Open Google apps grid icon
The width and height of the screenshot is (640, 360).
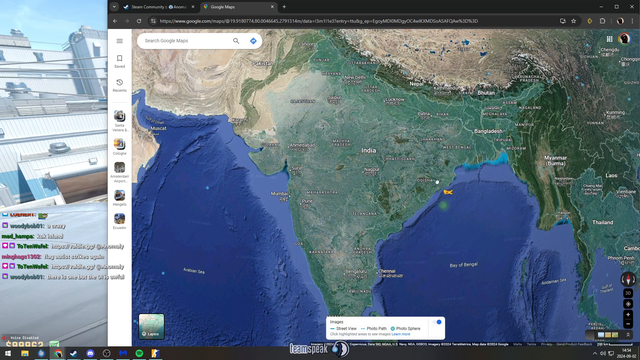[609, 39]
